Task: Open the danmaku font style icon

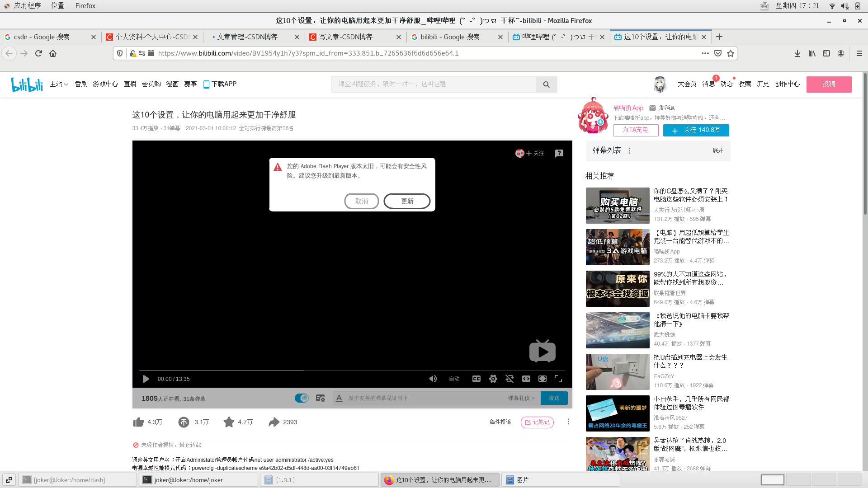Action: pos(339,398)
